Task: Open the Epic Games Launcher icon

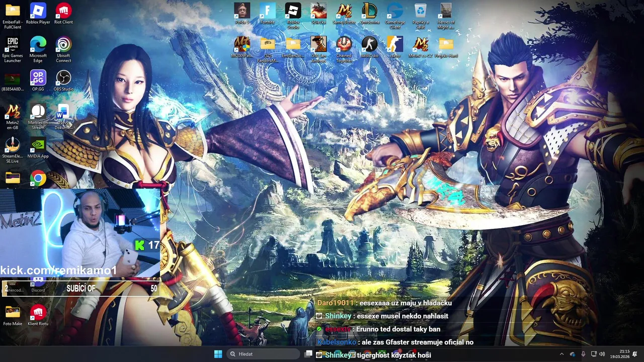Action: [x=13, y=49]
